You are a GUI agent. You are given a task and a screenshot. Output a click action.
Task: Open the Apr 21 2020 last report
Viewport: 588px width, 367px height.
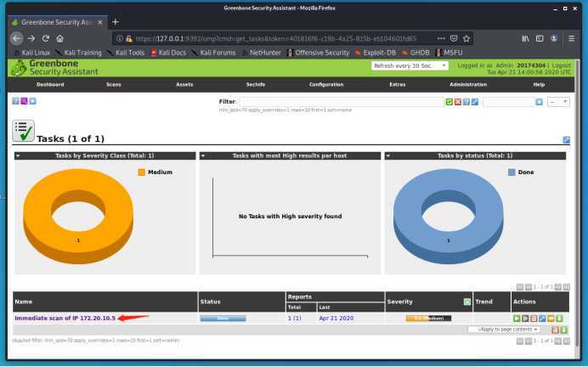(336, 319)
